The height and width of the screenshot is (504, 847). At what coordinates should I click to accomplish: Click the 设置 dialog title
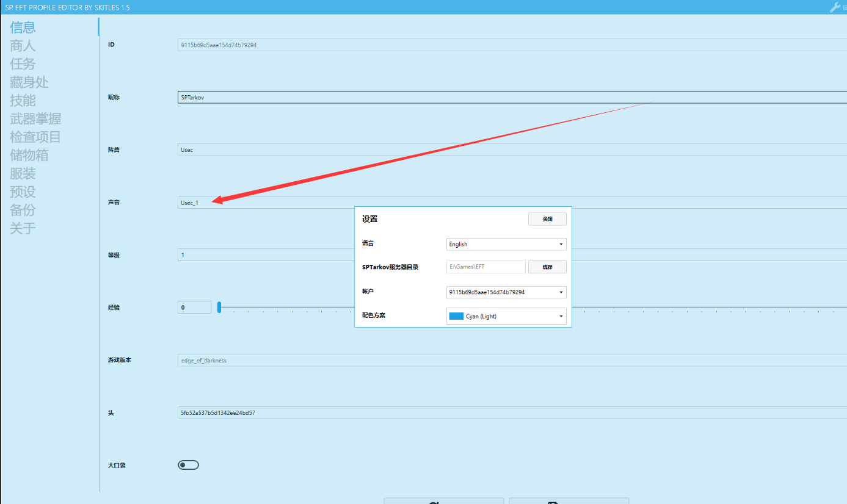pos(369,219)
